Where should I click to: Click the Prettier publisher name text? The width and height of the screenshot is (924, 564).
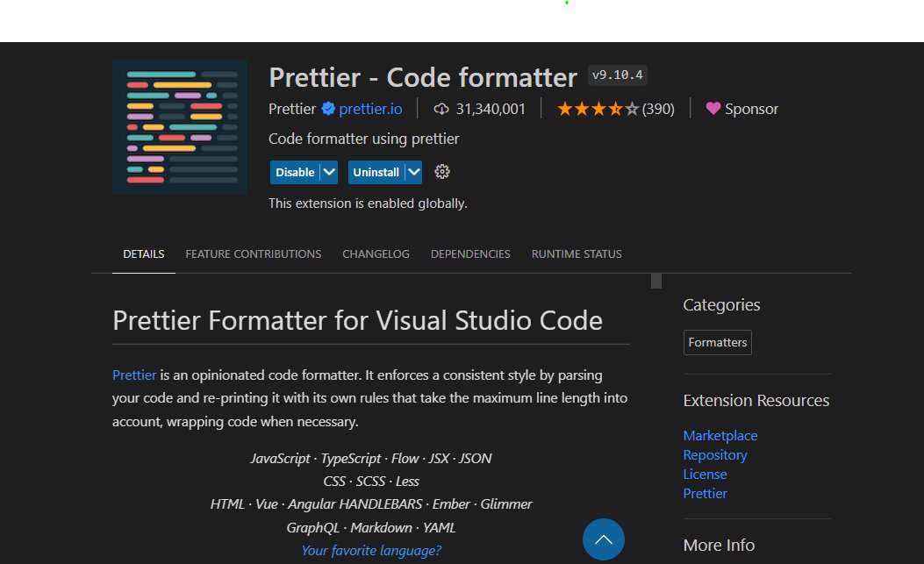pyautogui.click(x=292, y=109)
